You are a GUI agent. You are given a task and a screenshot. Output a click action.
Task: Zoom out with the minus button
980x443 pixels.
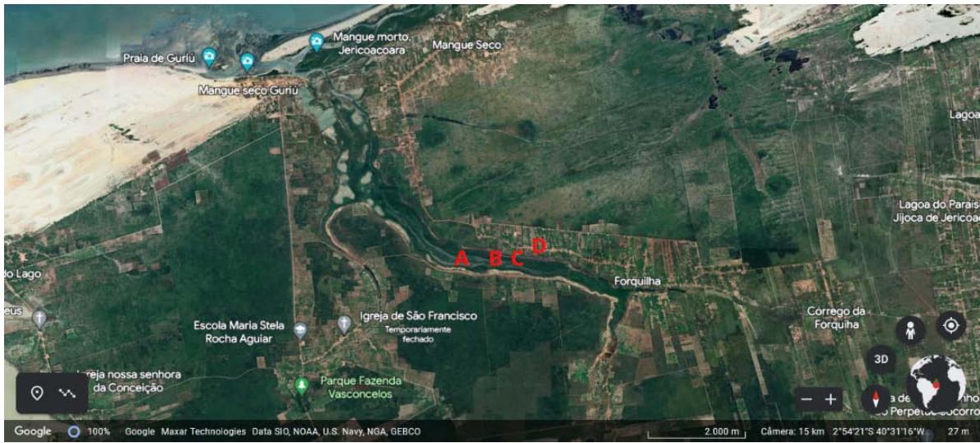806,399
